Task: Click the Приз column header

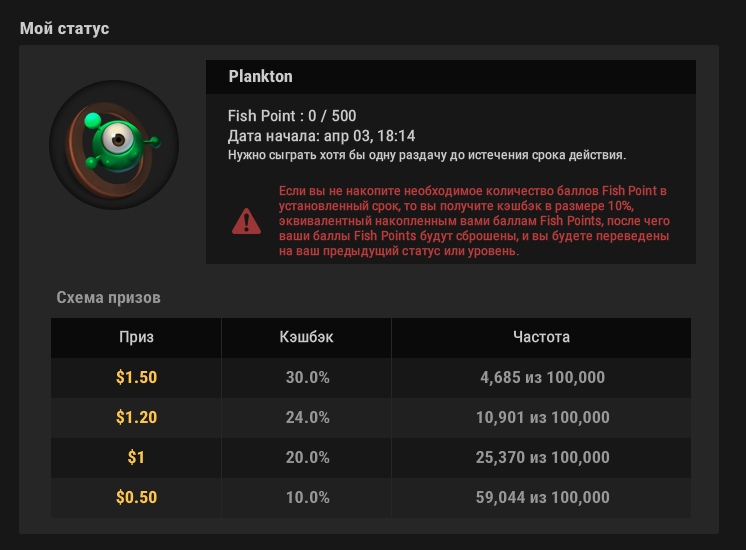Action: point(136,337)
